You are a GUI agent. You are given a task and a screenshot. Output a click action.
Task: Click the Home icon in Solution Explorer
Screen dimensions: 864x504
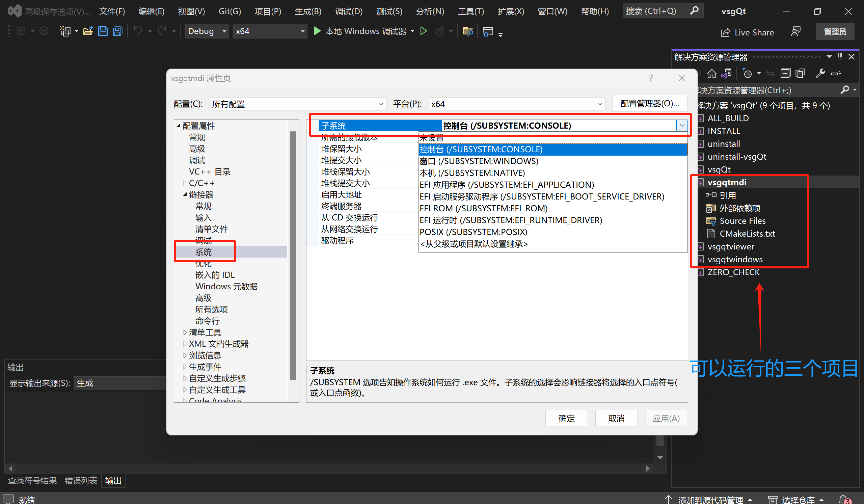(712, 73)
